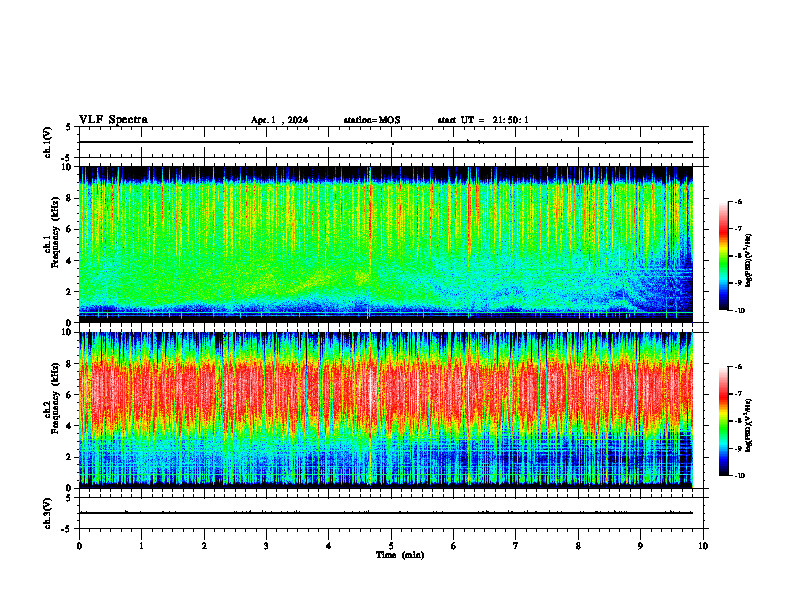This screenshot has height=612, width=792.
Task: Click the "-10" label on ch.2 color scale
Action: 739,476
